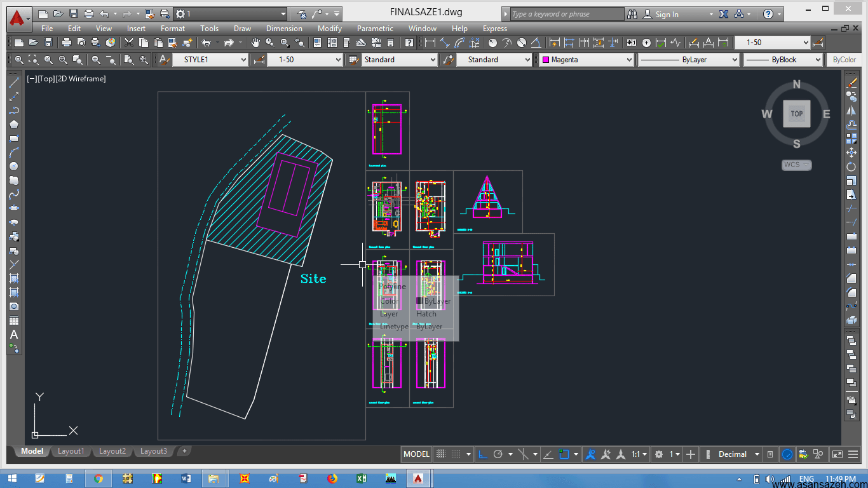Click the Help question mark toolbar icon
The image size is (868, 488).
pos(409,43)
